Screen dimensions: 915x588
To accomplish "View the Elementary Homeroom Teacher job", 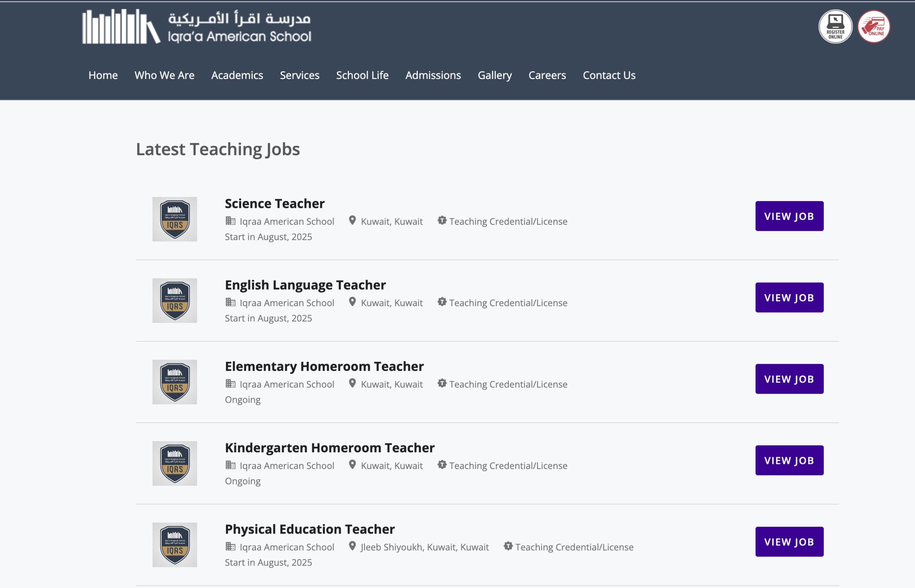I will click(x=789, y=379).
